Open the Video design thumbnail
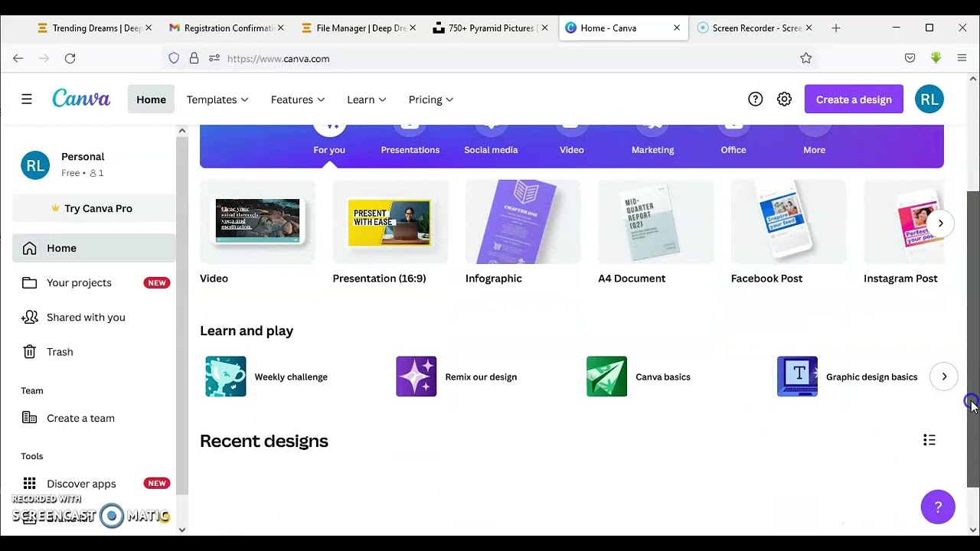The width and height of the screenshot is (980, 551). tap(257, 222)
